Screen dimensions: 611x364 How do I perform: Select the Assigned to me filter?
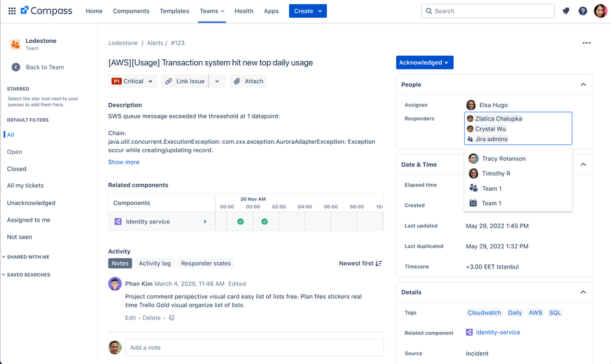29,220
